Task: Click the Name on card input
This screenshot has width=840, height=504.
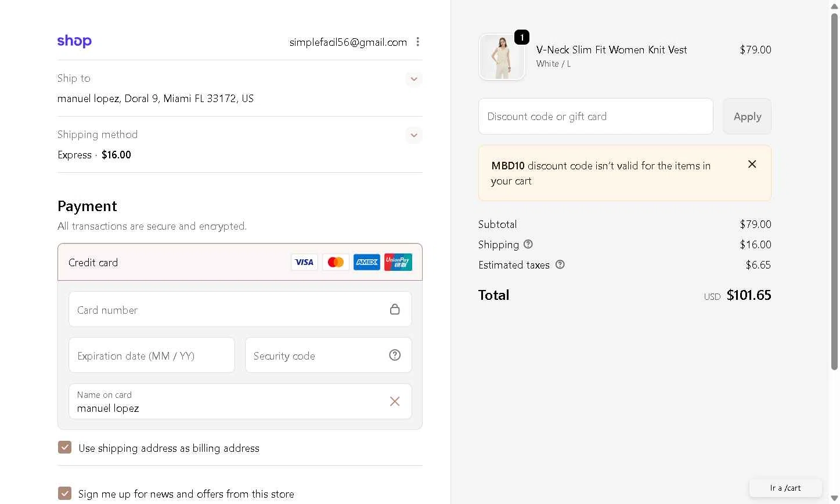Action: pyautogui.click(x=240, y=401)
